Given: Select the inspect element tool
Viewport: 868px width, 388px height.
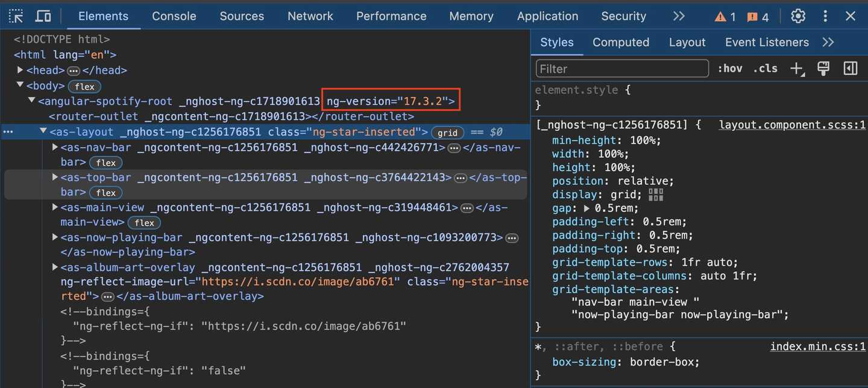Looking at the screenshot, I should pyautogui.click(x=16, y=16).
